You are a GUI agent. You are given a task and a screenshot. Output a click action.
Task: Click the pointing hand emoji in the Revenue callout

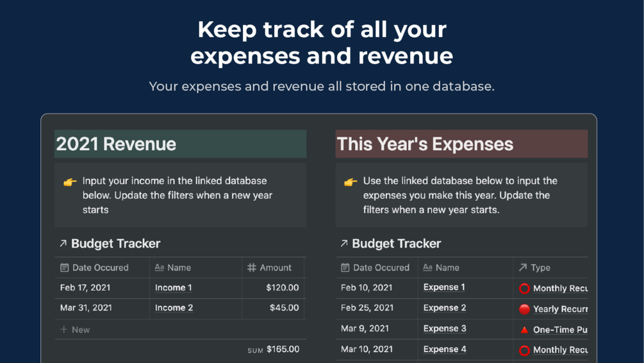[x=70, y=182]
